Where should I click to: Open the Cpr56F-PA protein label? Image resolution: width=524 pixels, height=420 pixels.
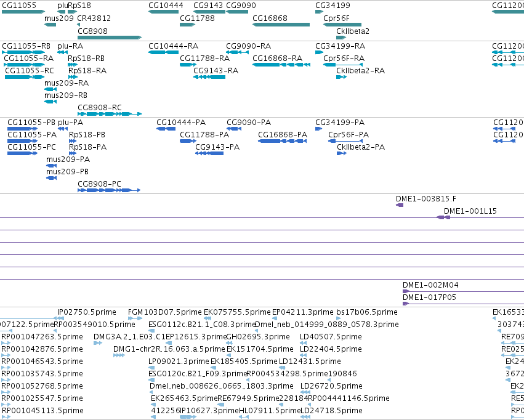[x=349, y=135]
